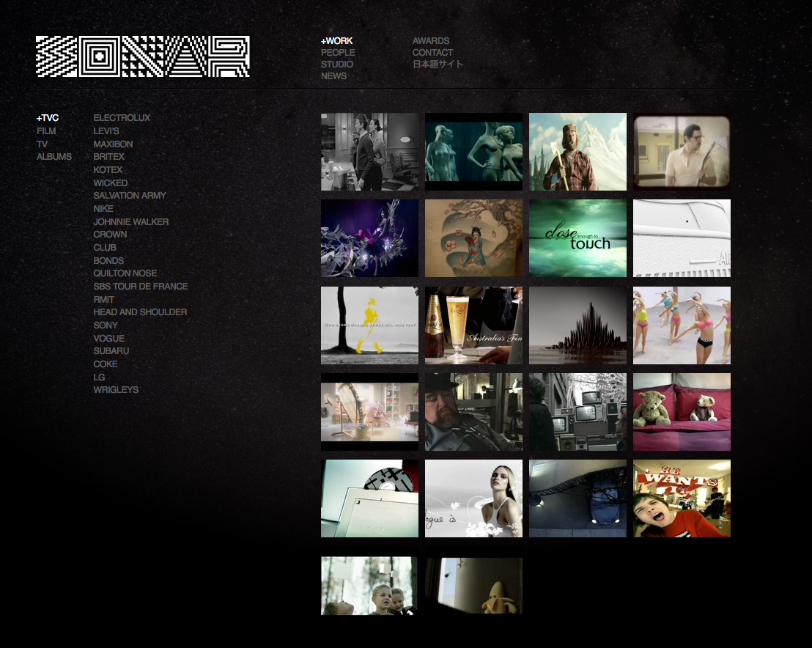The width and height of the screenshot is (812, 648).
Task: Open the COKE project link
Action: pos(105,364)
